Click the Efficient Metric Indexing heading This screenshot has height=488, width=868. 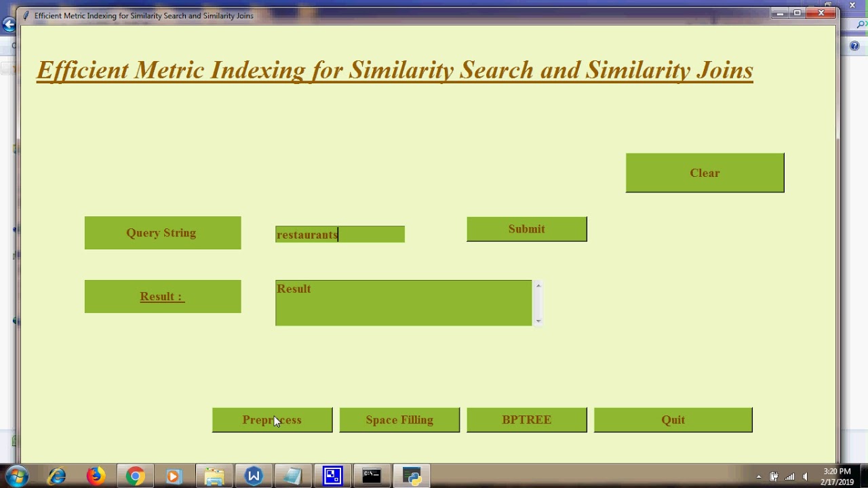[395, 70]
